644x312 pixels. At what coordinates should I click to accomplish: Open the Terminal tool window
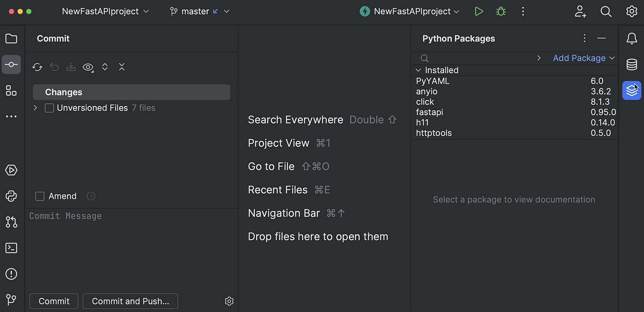[x=11, y=248]
